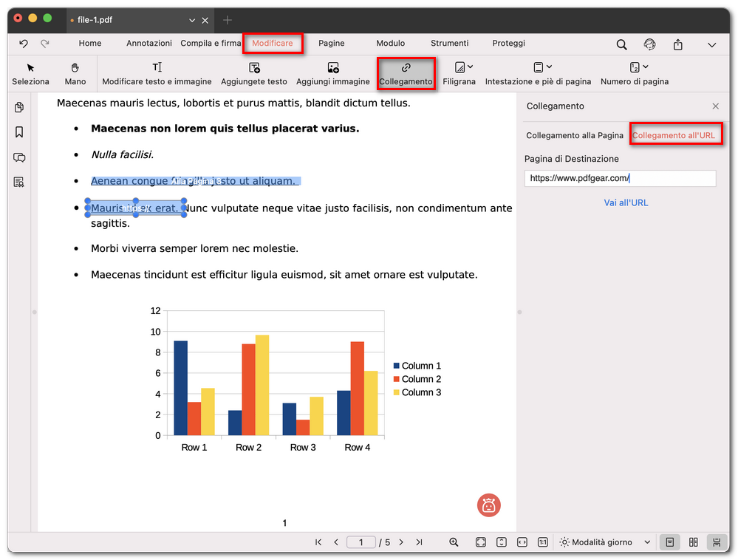Click the Vai all'URL link
The image size is (738, 560).
click(626, 202)
